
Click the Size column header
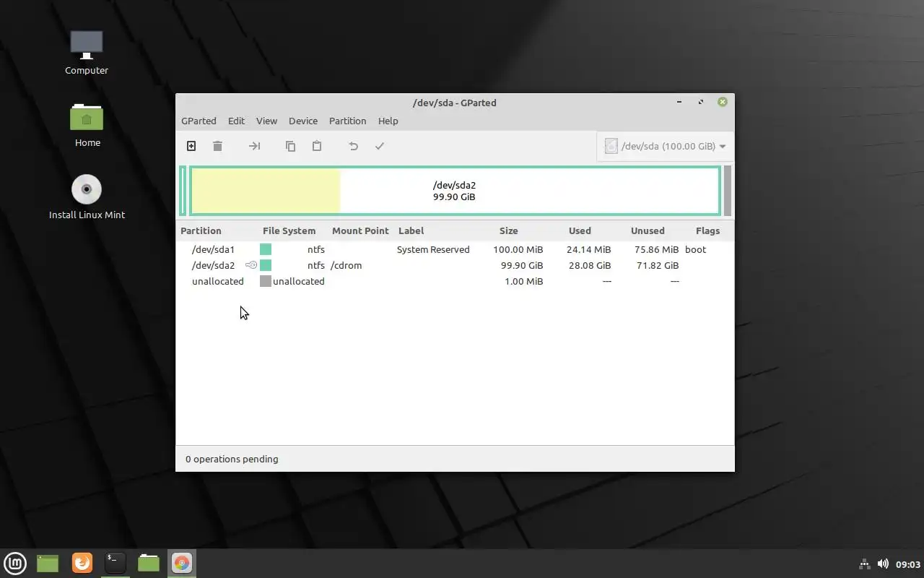(508, 230)
